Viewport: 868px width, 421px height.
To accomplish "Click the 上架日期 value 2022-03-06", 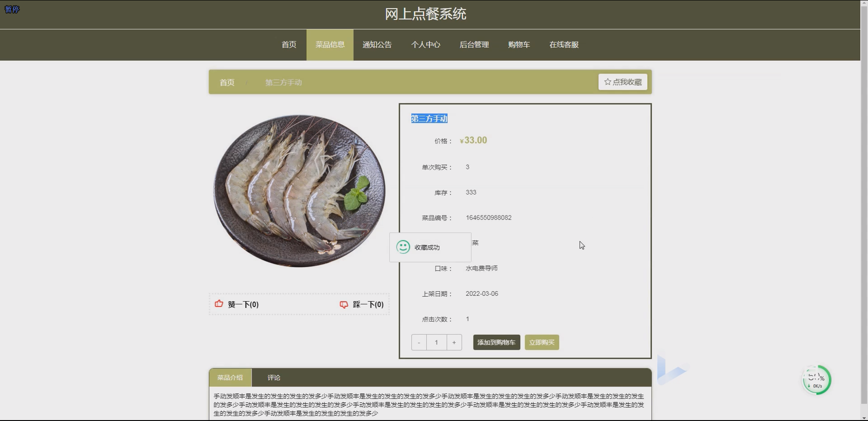I will coord(482,294).
